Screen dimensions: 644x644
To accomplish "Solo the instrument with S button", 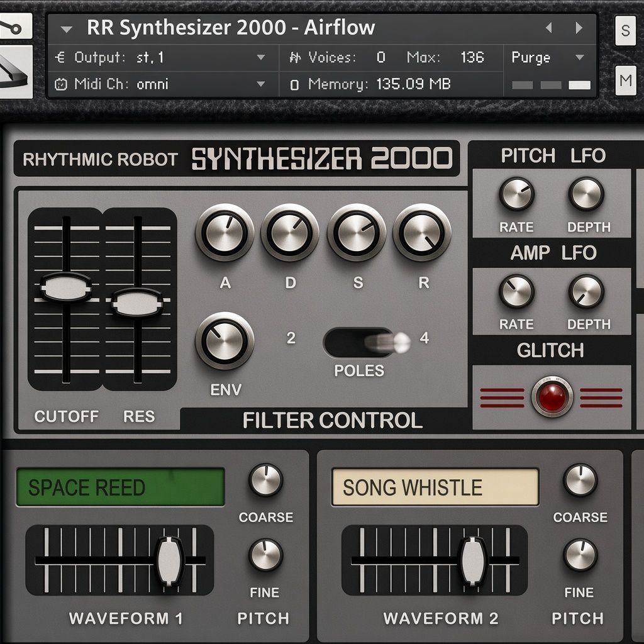I will coord(625,31).
